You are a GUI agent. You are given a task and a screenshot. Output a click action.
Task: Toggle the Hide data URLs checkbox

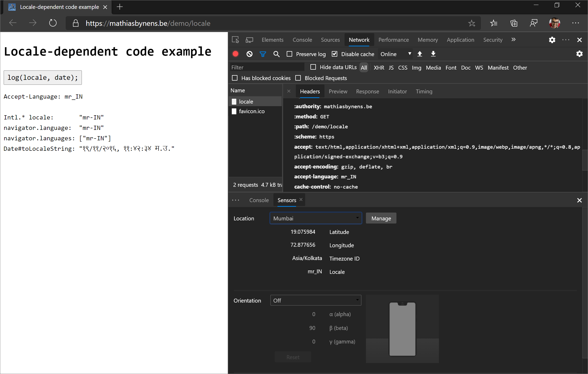point(313,67)
